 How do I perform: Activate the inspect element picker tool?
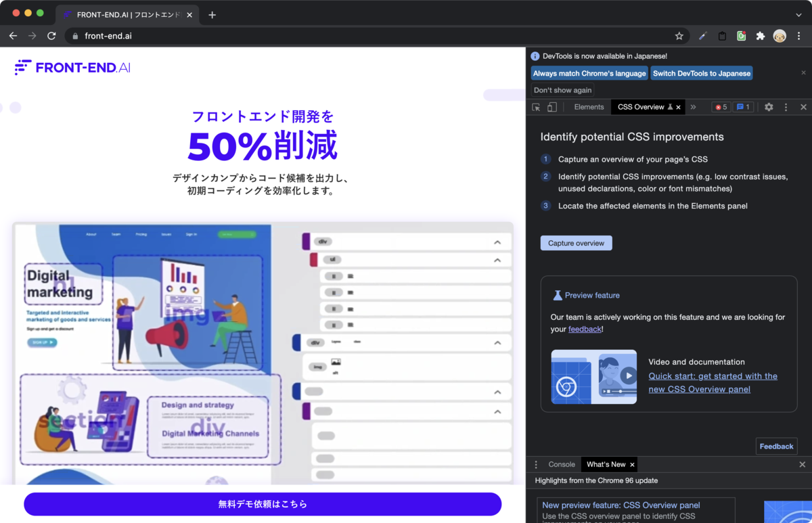(536, 107)
